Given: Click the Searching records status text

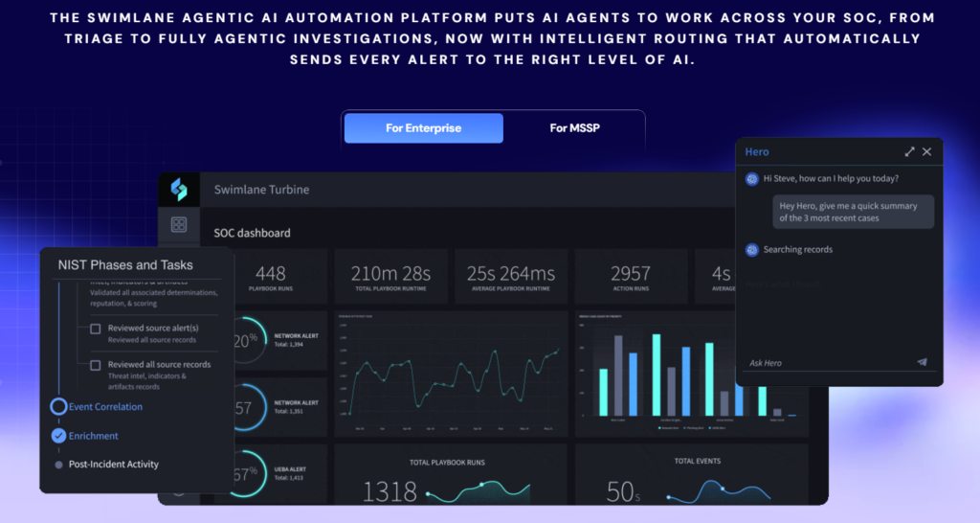Looking at the screenshot, I should tap(797, 250).
